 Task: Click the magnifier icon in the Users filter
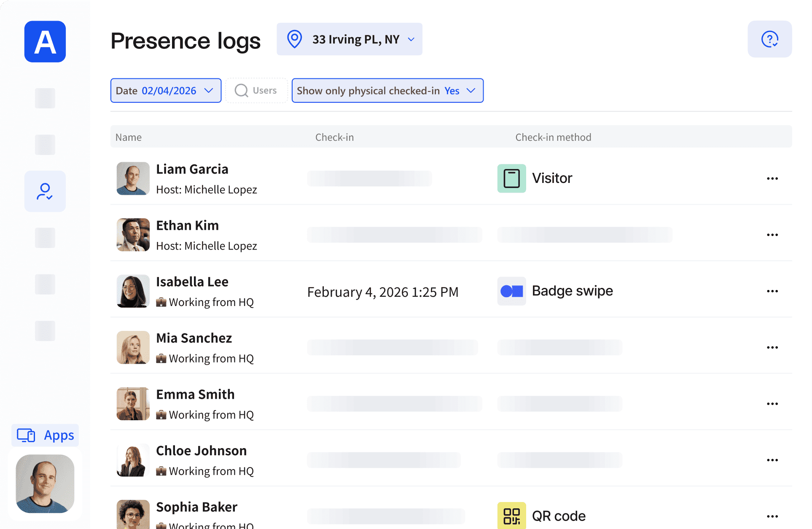coord(241,90)
